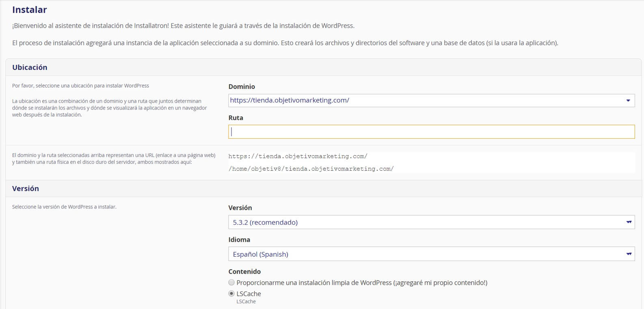The height and width of the screenshot is (309, 644).
Task: Open the Dominio dropdown
Action: pos(431,101)
